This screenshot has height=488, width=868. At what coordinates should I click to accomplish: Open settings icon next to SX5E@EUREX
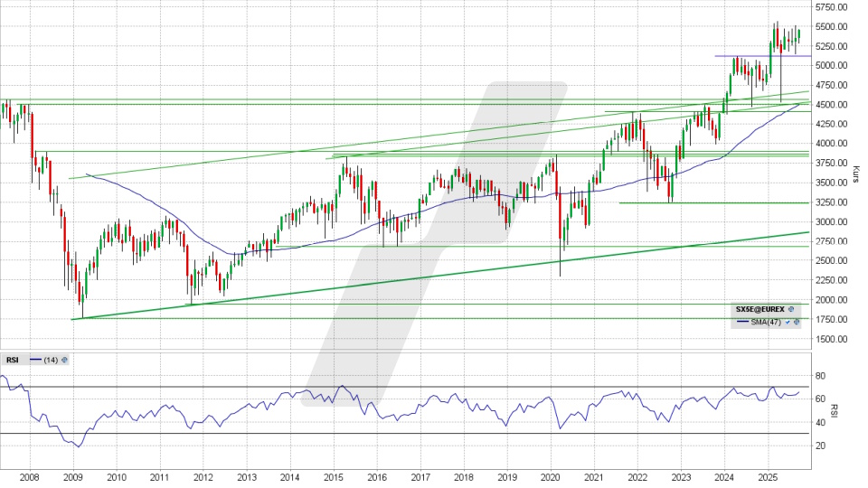(791, 309)
